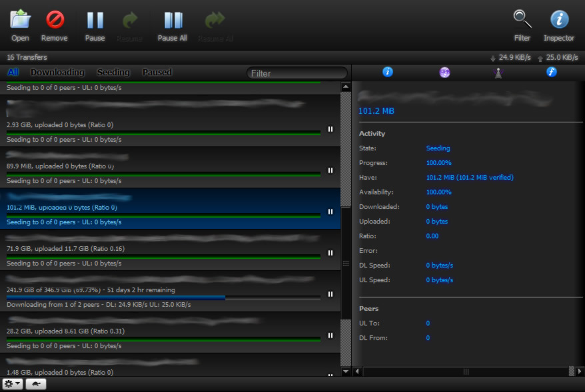Select the '1.48 GiB, uploaded 0 bytes' row
This screenshot has height=392, width=585.
(170, 365)
